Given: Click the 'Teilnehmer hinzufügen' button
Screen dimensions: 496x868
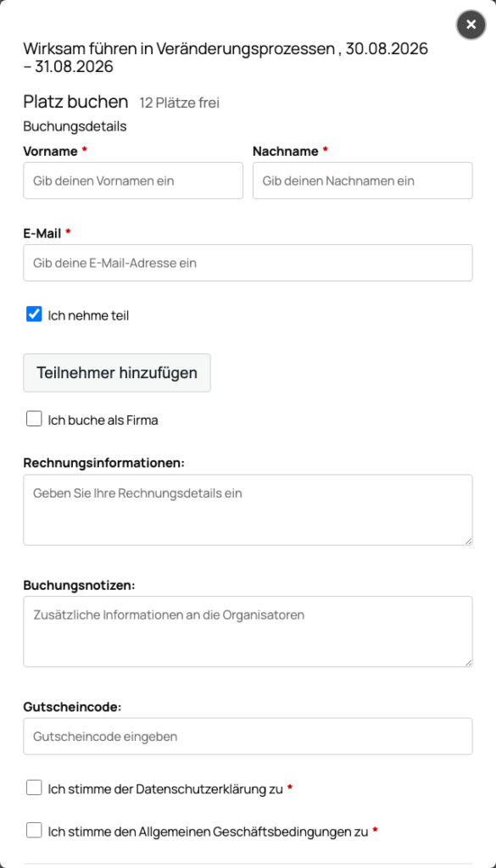Looking at the screenshot, I should pyautogui.click(x=117, y=373).
